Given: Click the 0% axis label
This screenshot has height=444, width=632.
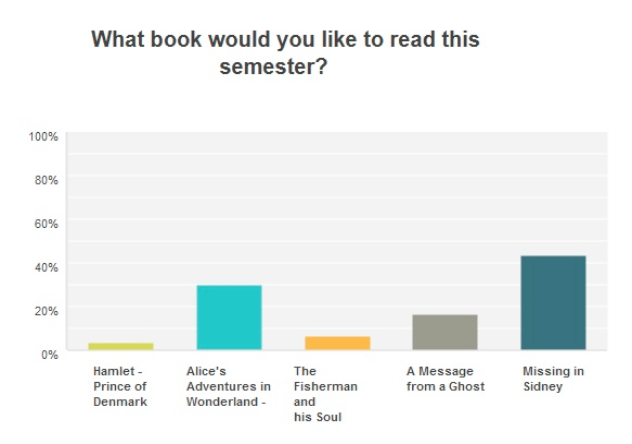Looking at the screenshot, I should click(50, 355).
